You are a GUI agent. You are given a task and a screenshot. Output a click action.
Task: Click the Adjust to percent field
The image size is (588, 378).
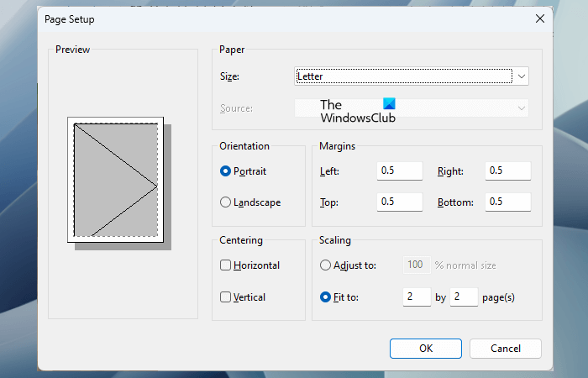point(417,265)
